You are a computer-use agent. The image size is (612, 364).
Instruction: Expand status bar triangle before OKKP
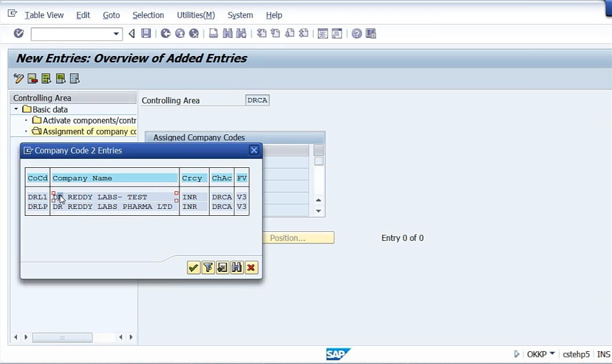click(x=516, y=354)
